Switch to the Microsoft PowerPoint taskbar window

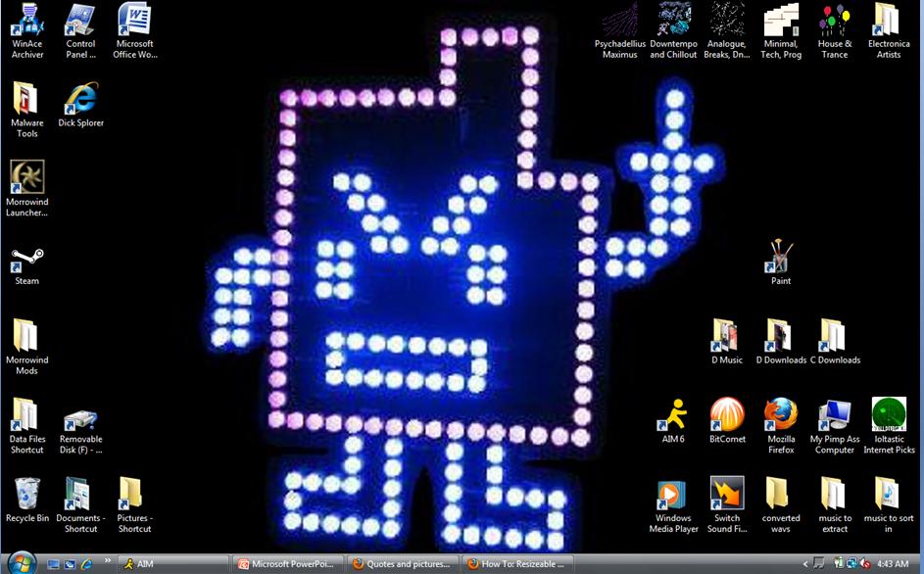pos(289,564)
